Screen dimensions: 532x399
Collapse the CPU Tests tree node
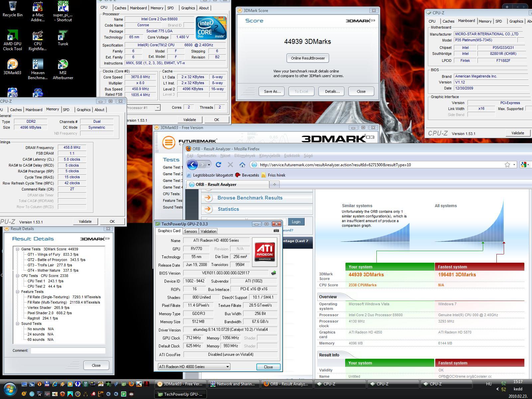[x=18, y=276]
